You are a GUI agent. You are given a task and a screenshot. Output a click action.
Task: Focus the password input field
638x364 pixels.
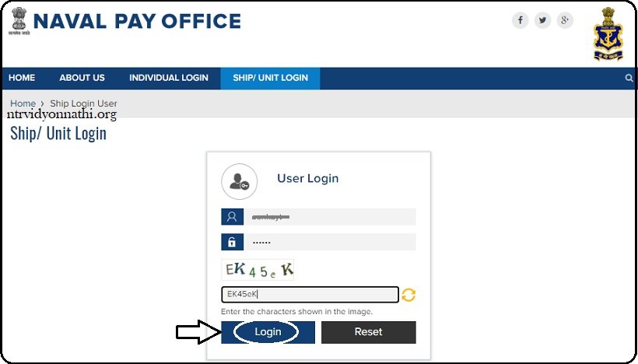point(330,242)
